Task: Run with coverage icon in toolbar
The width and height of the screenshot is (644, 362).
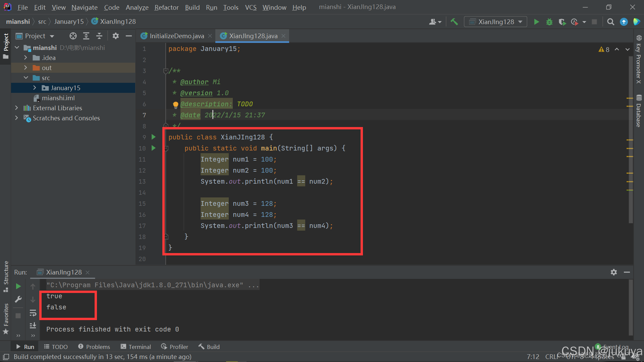Action: 562,22
